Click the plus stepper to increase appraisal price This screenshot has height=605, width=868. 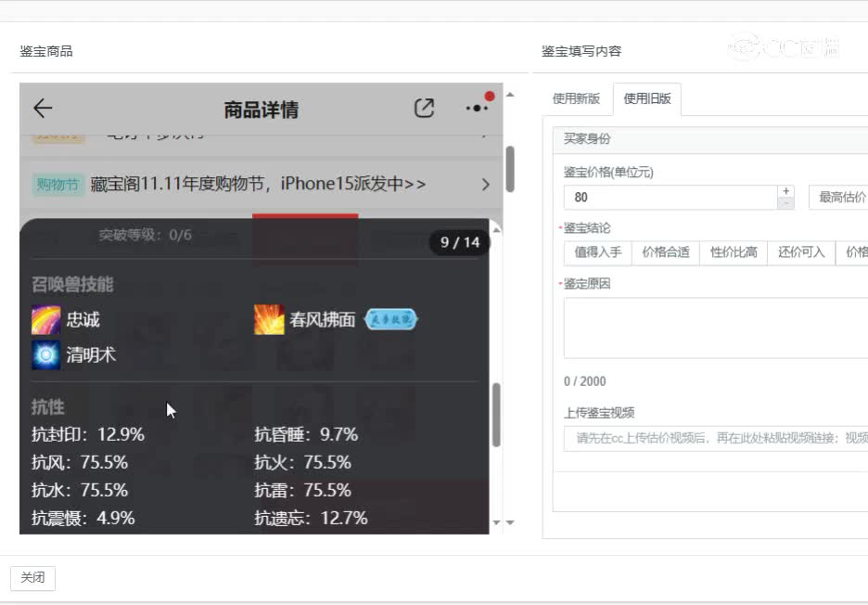[785, 190]
